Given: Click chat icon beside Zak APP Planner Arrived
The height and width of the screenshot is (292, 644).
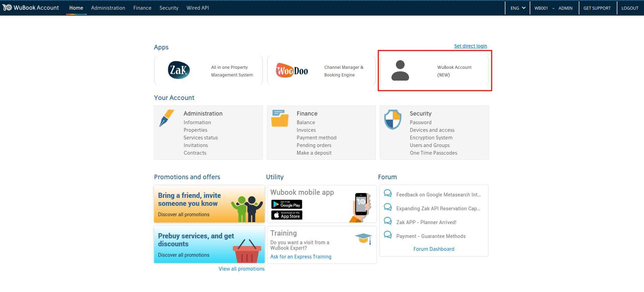Looking at the screenshot, I should click(388, 221).
